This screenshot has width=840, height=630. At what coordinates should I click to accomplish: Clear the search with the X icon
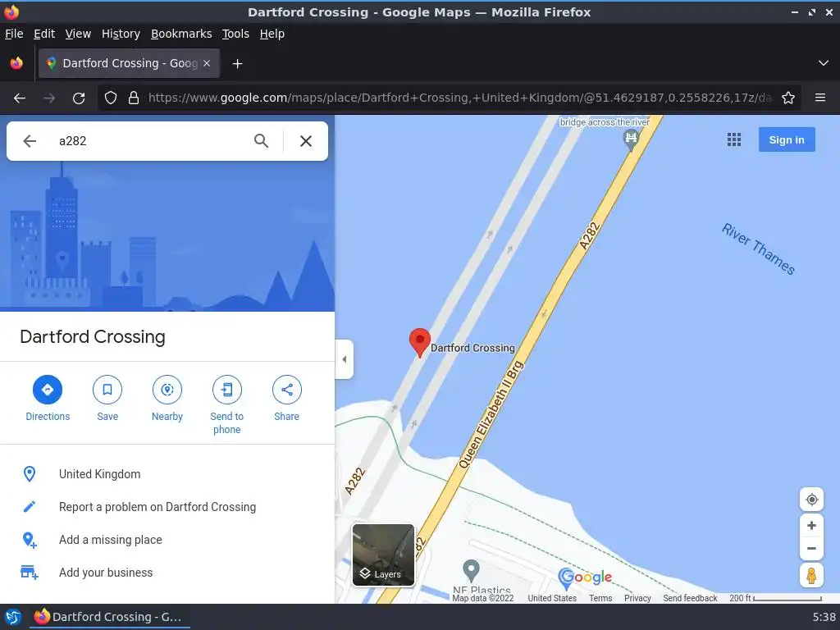coord(306,141)
